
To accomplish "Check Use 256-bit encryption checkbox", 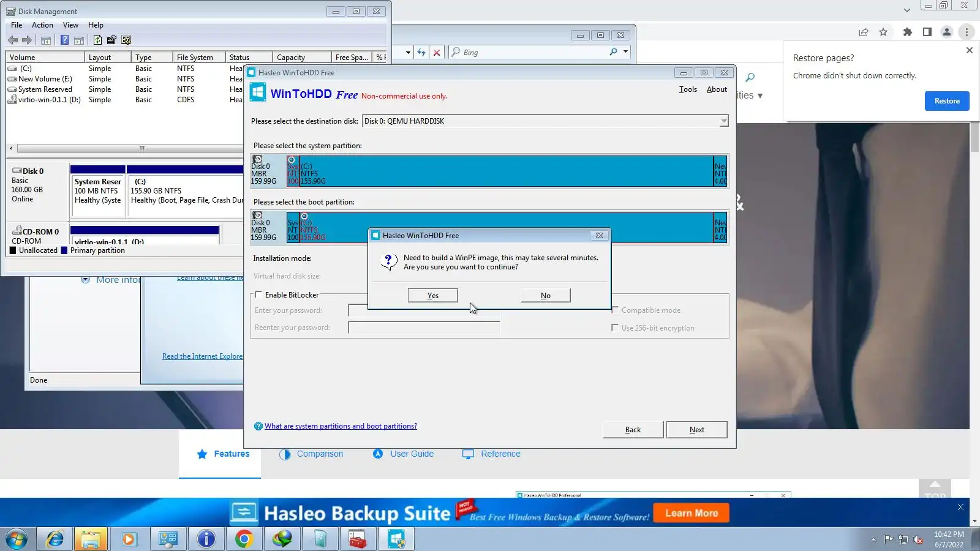I will (615, 328).
